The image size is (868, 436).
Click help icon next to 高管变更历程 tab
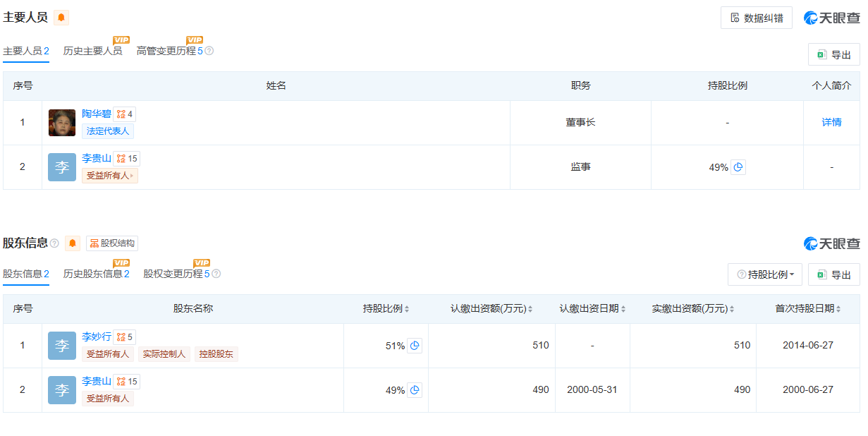[209, 51]
